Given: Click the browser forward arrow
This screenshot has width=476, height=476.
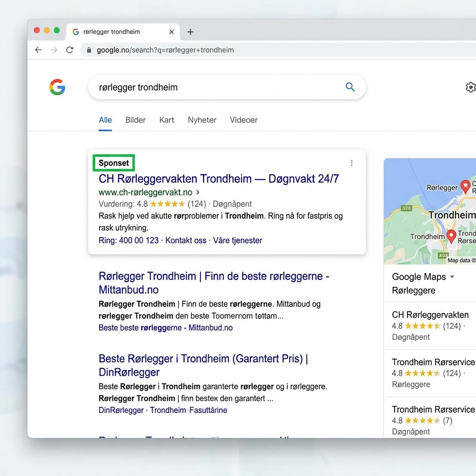Looking at the screenshot, I should click(54, 50).
